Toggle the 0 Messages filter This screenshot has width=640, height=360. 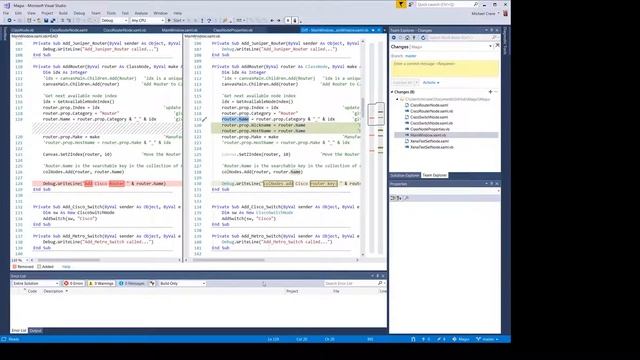(131, 283)
